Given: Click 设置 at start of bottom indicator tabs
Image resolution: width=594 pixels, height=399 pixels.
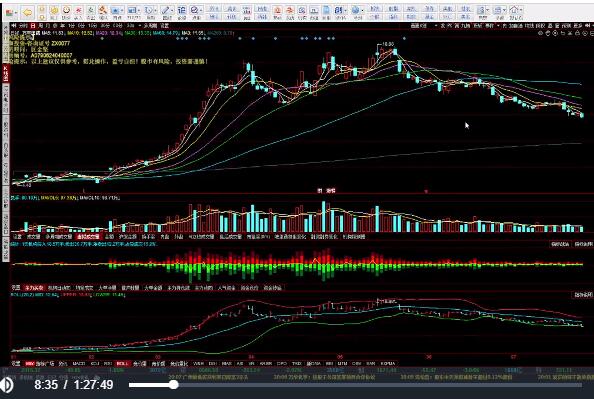Looking at the screenshot, I should click(x=16, y=363).
